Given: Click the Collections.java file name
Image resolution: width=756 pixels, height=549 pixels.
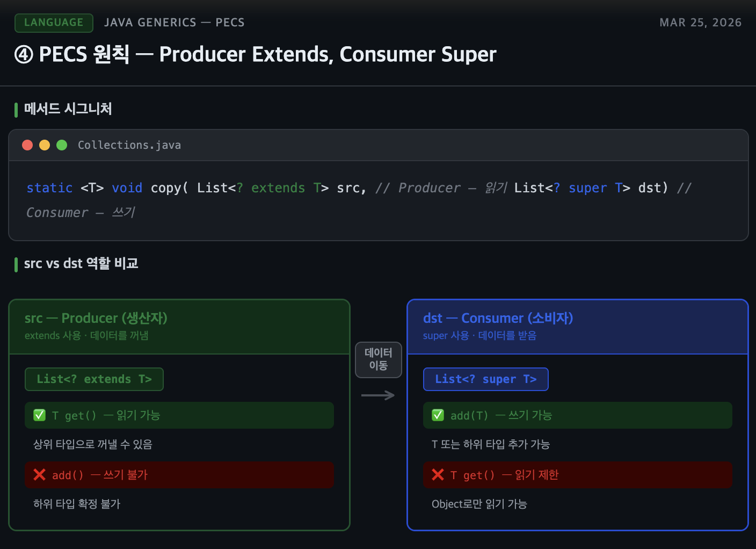Looking at the screenshot, I should [129, 145].
